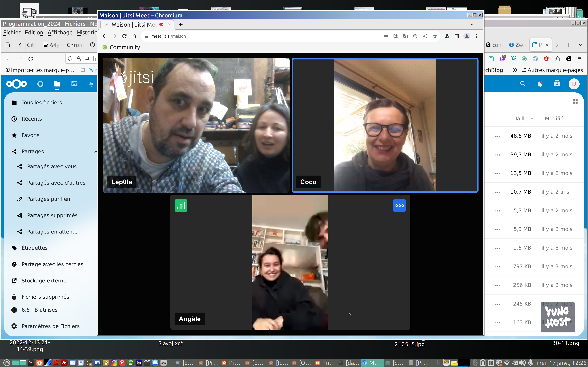Select the Maison | Jitsi Meet tab
The width and height of the screenshot is (588, 367).
tap(134, 24)
